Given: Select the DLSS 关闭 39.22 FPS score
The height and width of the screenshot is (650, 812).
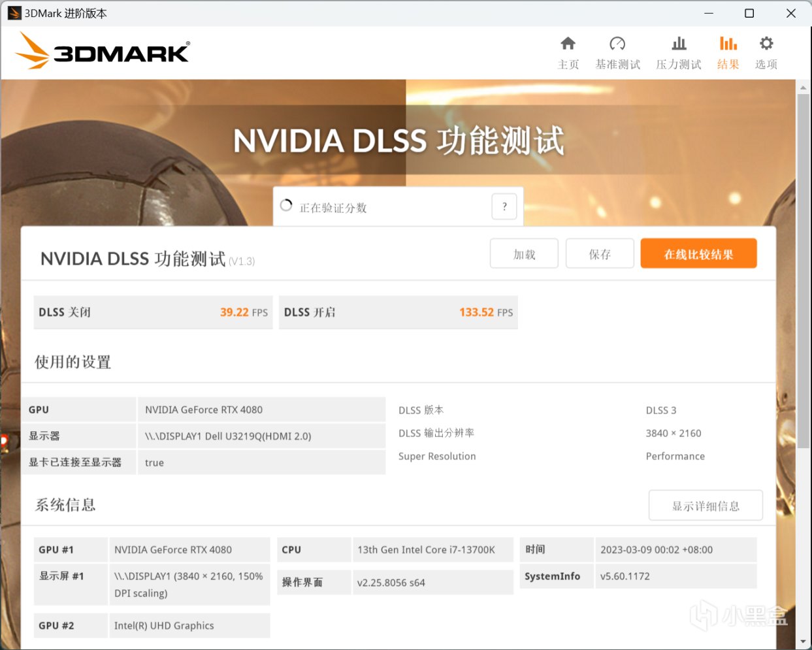Looking at the screenshot, I should [x=154, y=312].
